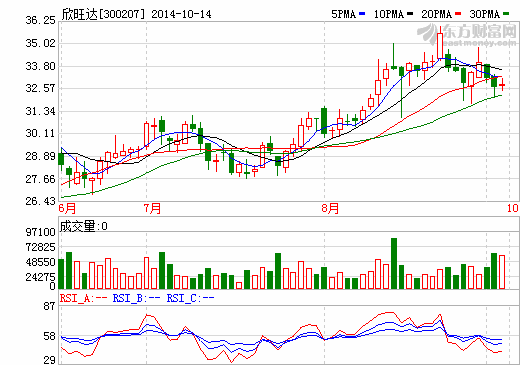This screenshot has width=520, height=365.
Task: Click the 30PMA legend label
Action: 485,14
